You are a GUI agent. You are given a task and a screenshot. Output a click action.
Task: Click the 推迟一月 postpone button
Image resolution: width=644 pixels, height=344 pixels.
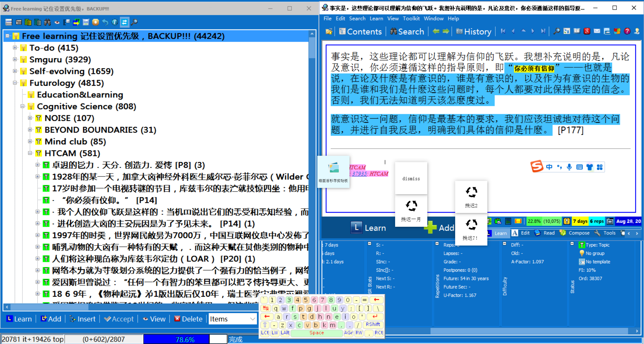(411, 208)
